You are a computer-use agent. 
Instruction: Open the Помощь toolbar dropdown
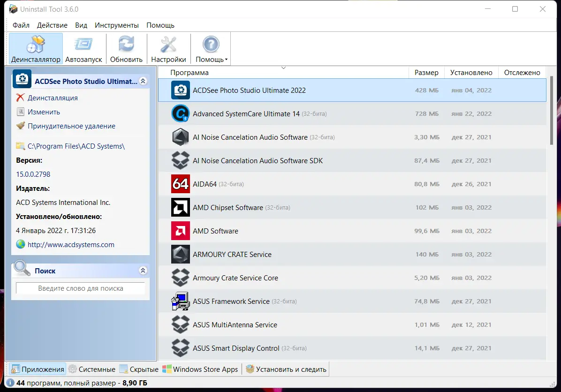211,49
